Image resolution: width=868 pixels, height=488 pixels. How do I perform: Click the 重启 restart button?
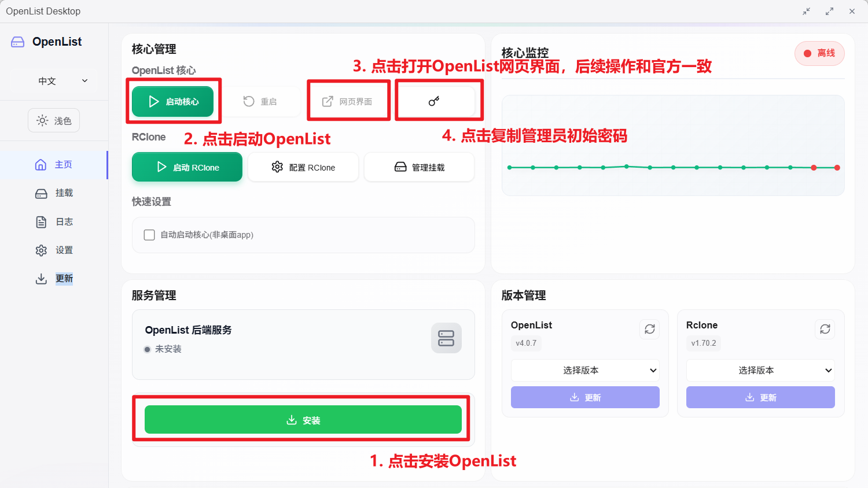tap(260, 102)
